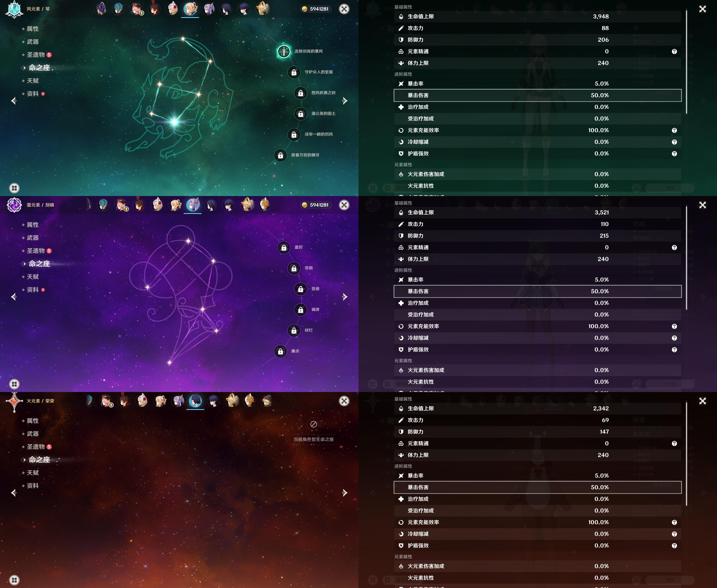
Task: Click the 当前角色暂无命之座 notice
Action: click(314, 439)
